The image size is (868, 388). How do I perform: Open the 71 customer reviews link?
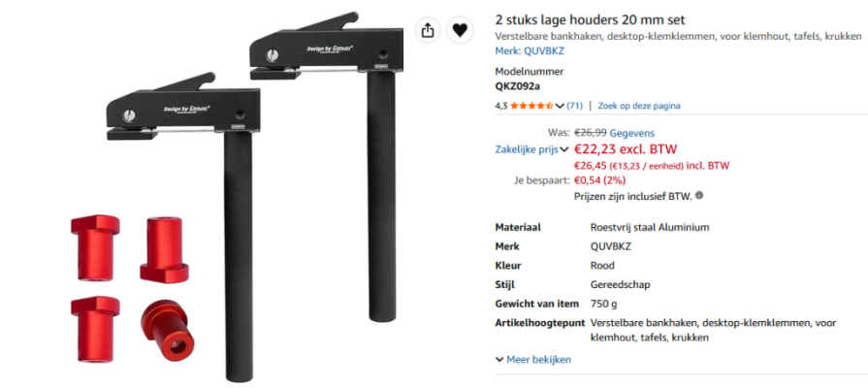click(x=574, y=106)
